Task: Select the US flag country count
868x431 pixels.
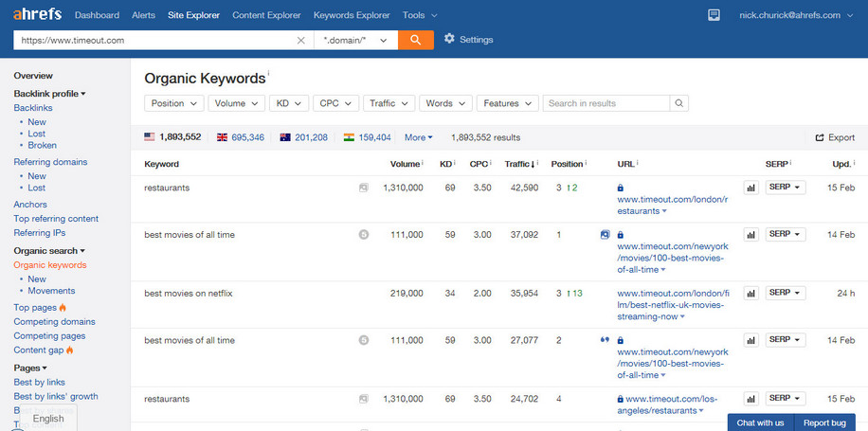Action: pos(172,137)
